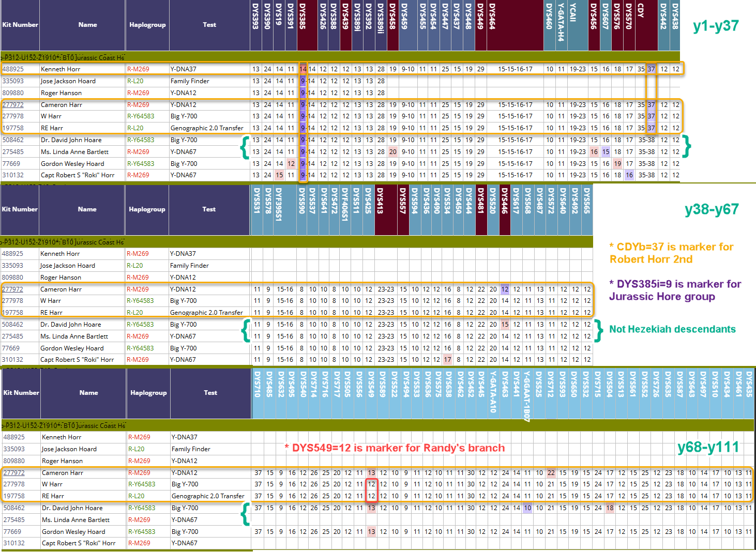Click the Test header in y38-y67 table
756x552 pixels.
coord(209,209)
